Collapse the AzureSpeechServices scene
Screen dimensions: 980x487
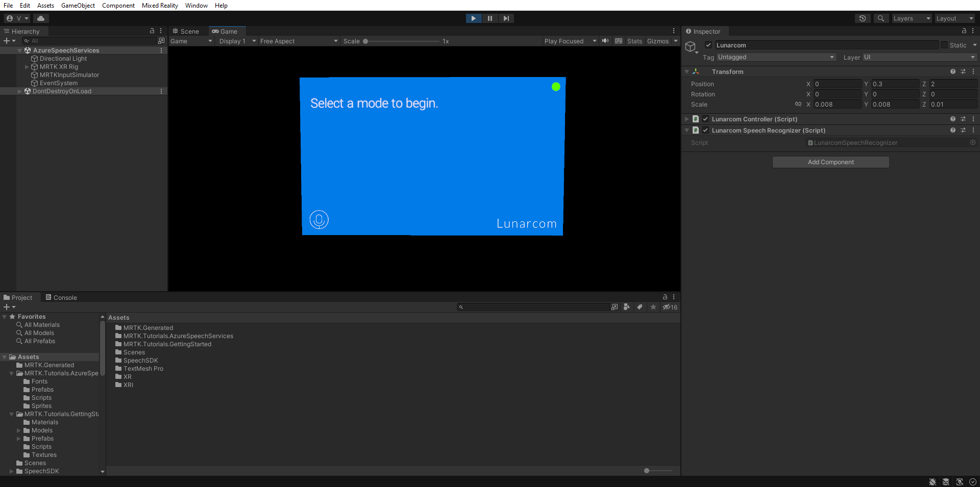(x=20, y=50)
